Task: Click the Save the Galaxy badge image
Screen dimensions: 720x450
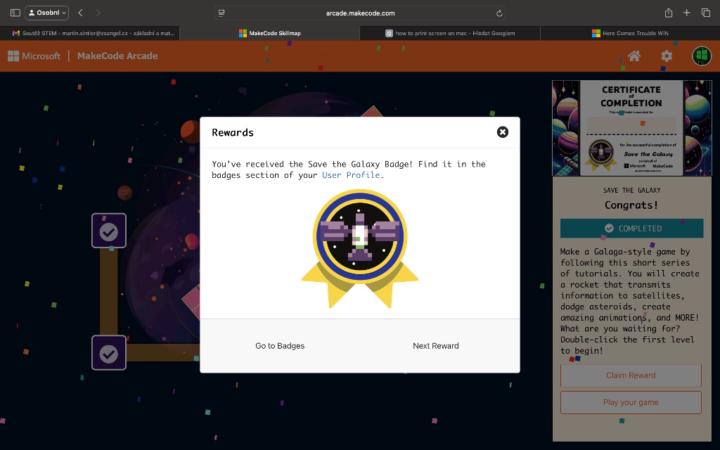Action: (360, 248)
